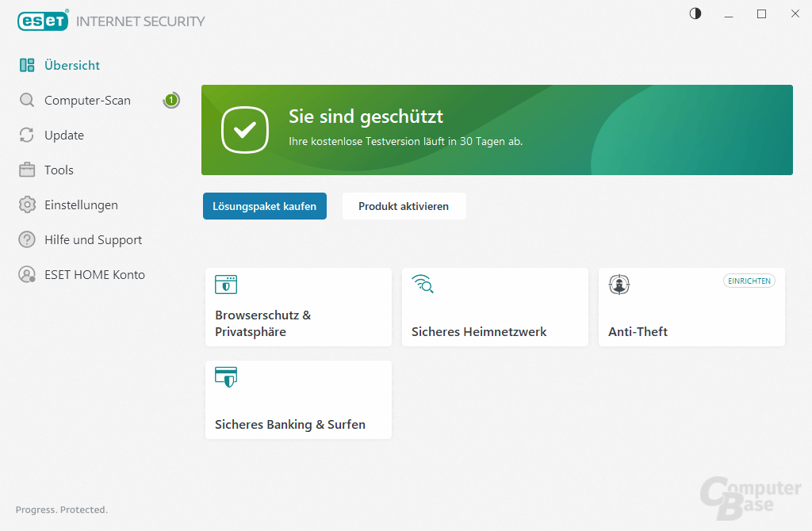Image resolution: width=812 pixels, height=531 pixels.
Task: Click the Sicheres Banking & Surfen card icon
Action: tap(226, 377)
